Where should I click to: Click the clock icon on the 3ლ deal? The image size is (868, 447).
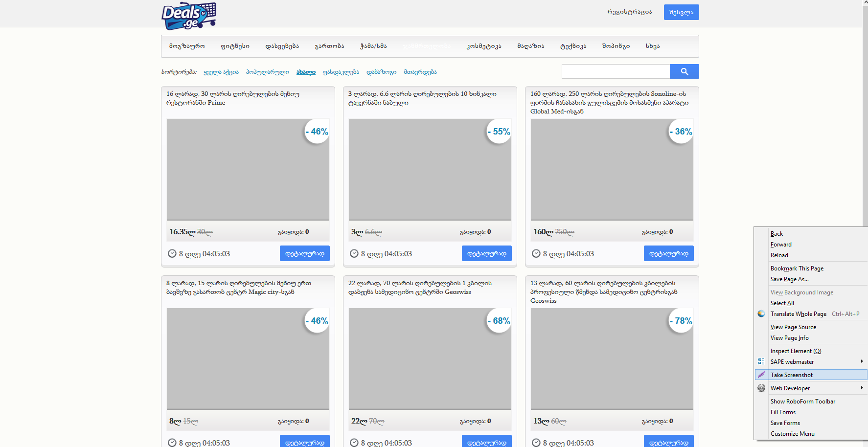tap(354, 253)
